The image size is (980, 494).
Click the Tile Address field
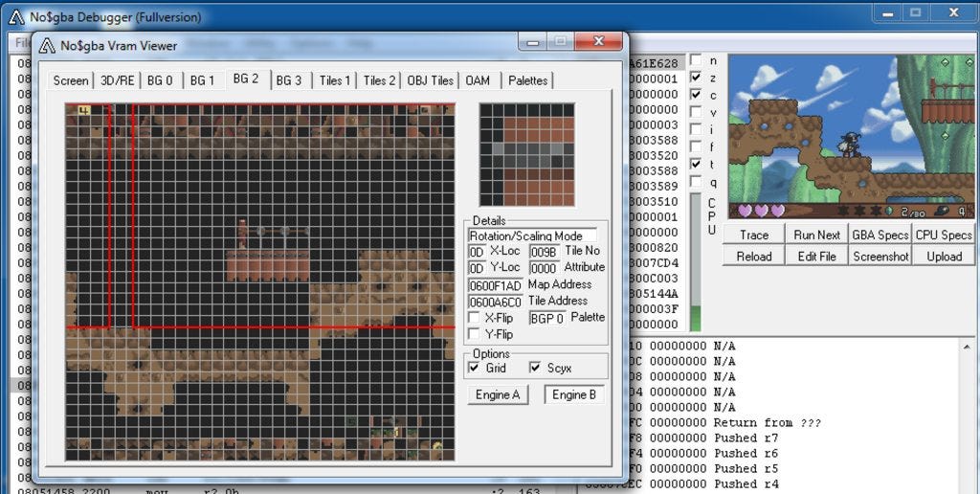[x=496, y=302]
